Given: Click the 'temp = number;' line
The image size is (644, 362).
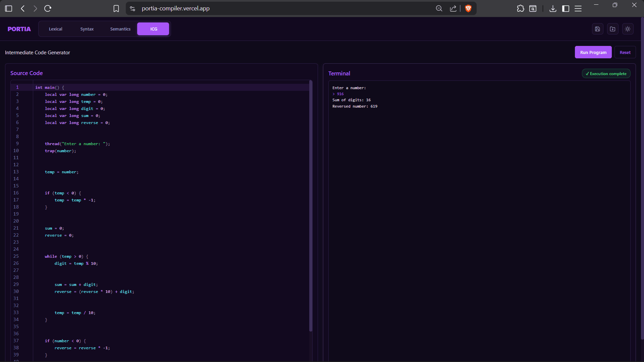Looking at the screenshot, I should click(x=62, y=172).
